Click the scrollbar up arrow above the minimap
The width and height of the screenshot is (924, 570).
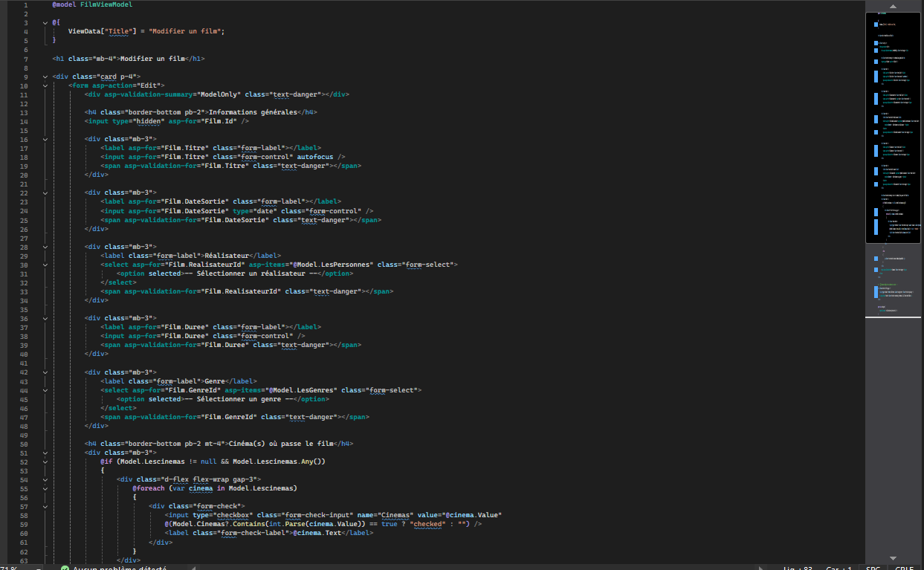[892, 6]
